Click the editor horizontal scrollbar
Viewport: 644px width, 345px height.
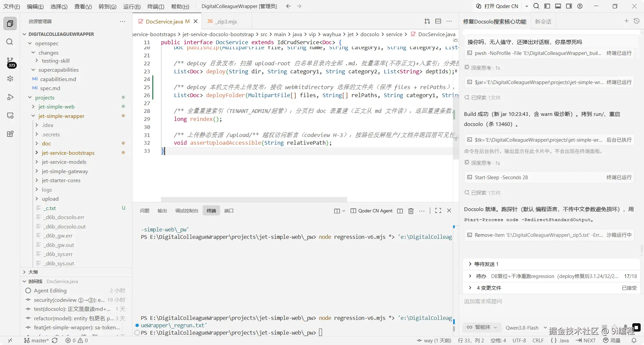click(254, 199)
